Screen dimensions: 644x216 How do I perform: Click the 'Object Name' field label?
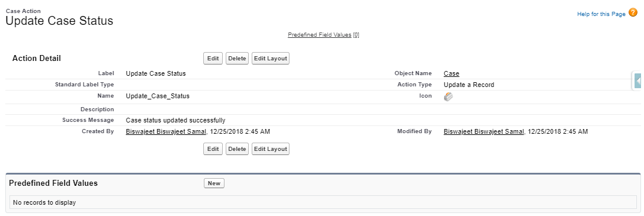pyautogui.click(x=413, y=73)
